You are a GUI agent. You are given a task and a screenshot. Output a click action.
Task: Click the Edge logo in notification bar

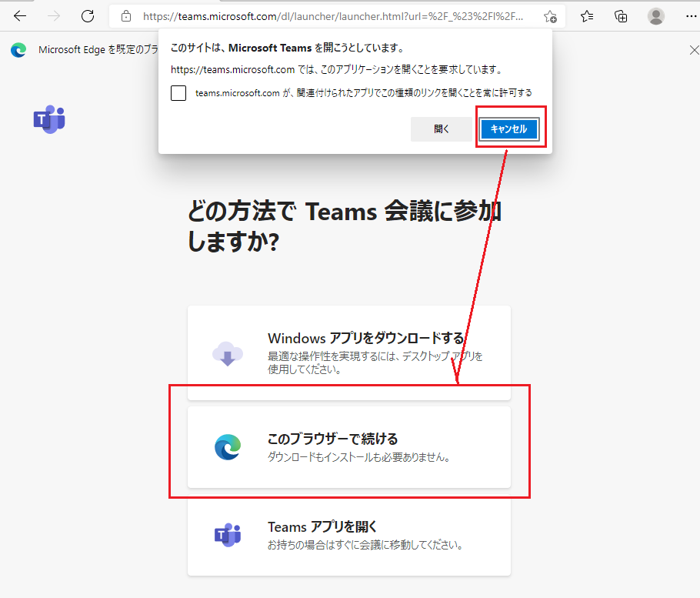pyautogui.click(x=18, y=49)
